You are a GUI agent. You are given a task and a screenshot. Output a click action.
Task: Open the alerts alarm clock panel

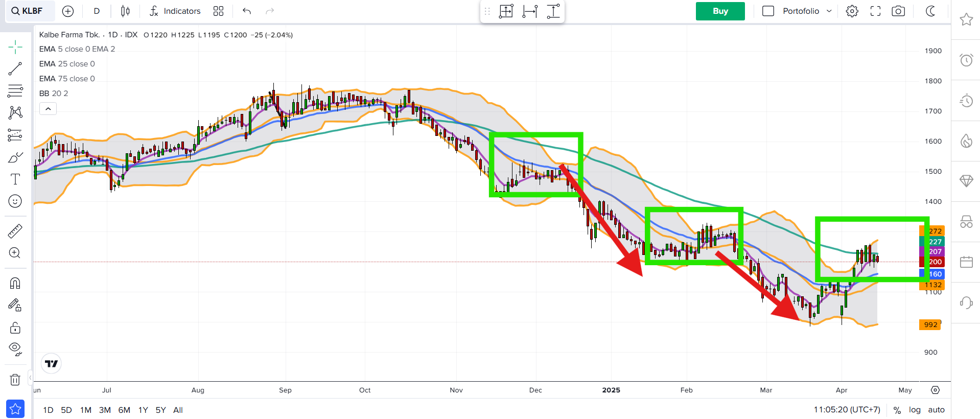pos(966,60)
